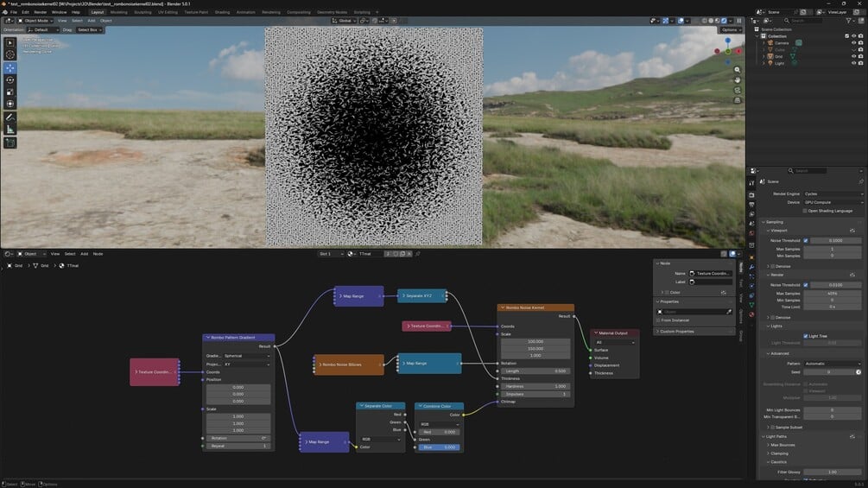Open the Output properties tab

[751, 204]
